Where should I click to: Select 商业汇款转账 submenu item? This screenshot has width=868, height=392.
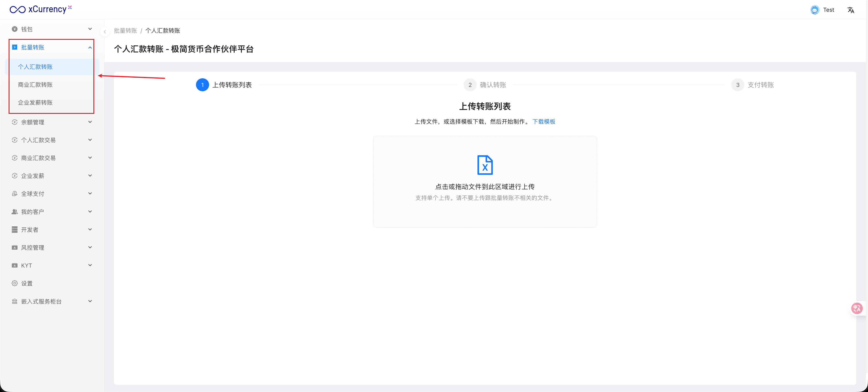tap(35, 85)
